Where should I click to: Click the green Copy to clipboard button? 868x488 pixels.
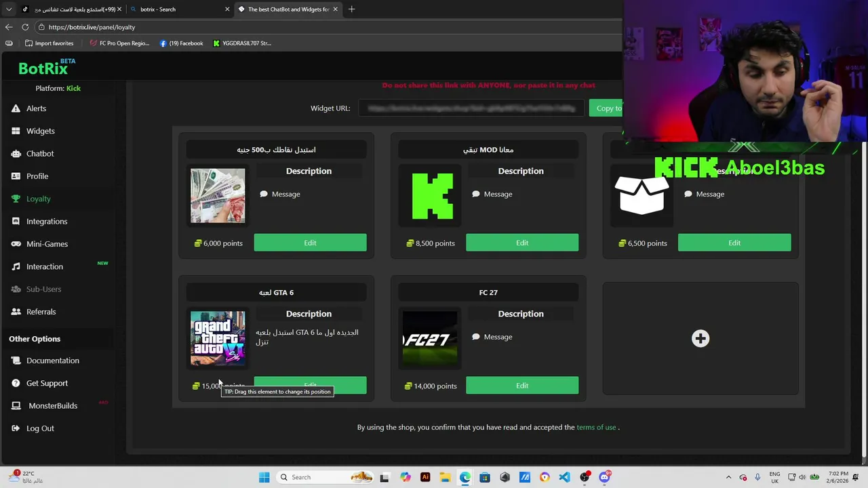click(606, 108)
